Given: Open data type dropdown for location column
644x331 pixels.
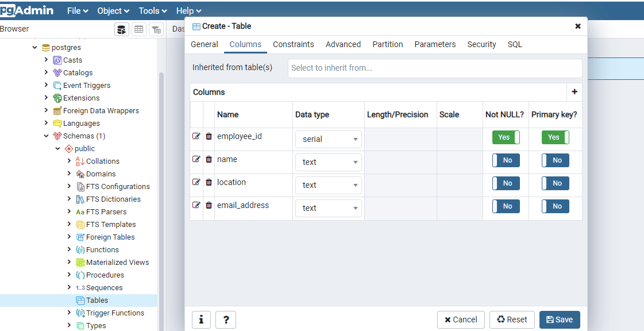Looking at the screenshot, I should [329, 185].
